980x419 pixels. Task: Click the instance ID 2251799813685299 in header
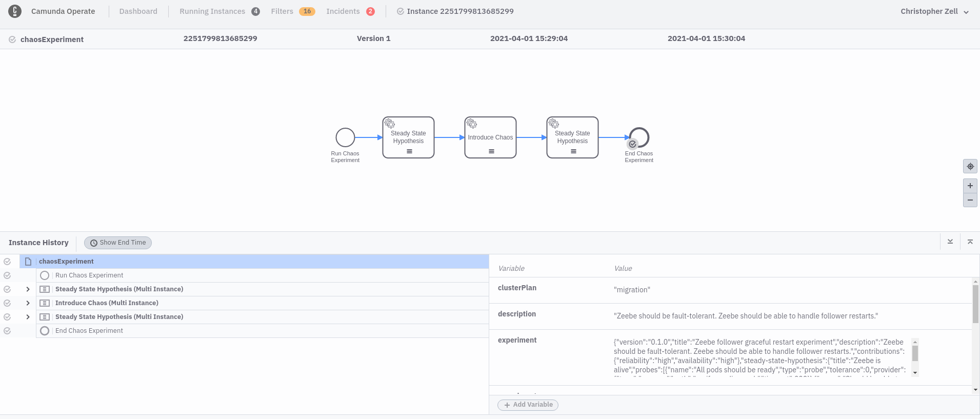tap(221, 38)
